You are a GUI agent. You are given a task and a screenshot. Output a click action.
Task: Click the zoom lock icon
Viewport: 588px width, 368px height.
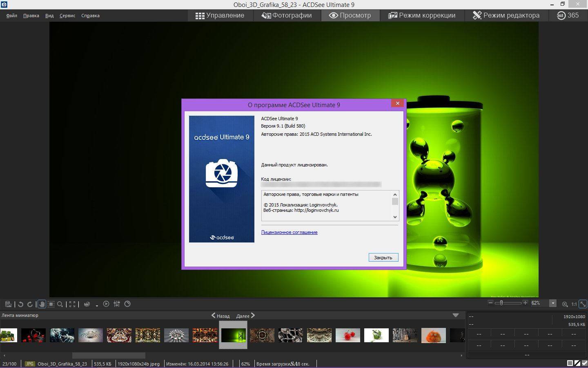565,304
